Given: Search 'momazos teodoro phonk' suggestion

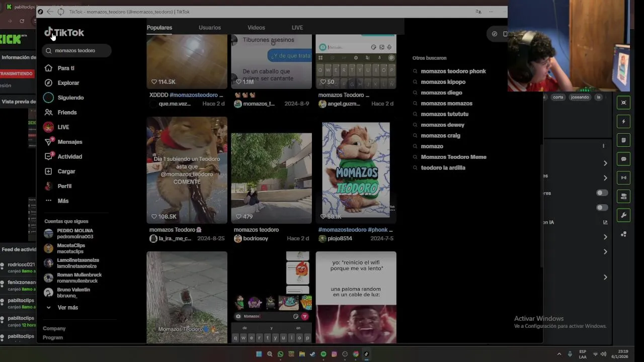Looking at the screenshot, I should [453, 71].
